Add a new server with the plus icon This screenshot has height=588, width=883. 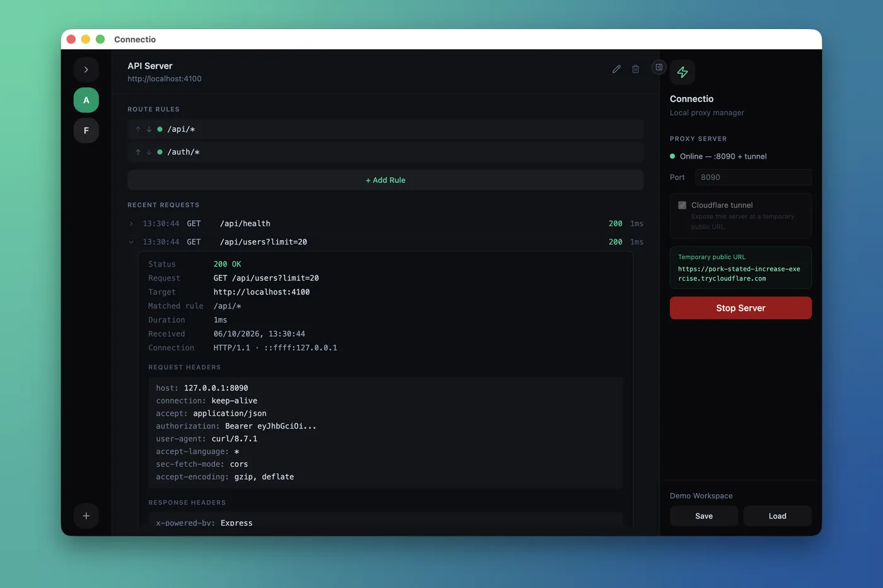click(86, 516)
